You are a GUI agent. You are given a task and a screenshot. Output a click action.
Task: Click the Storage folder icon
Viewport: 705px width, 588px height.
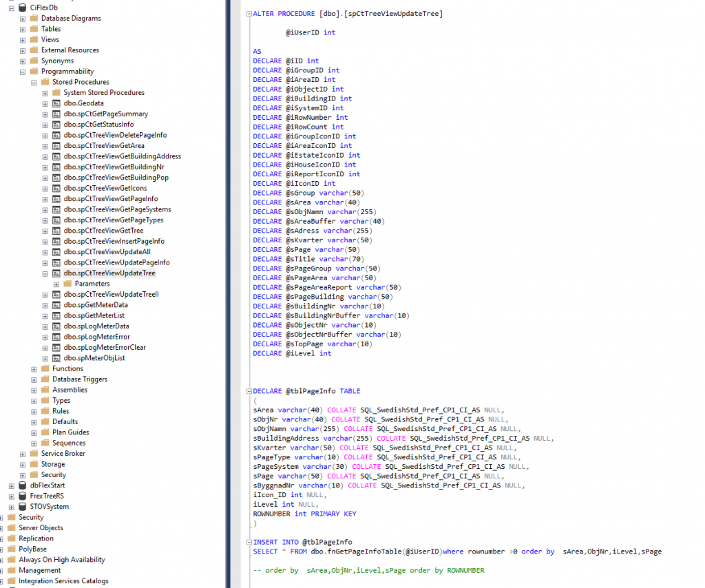(x=34, y=464)
